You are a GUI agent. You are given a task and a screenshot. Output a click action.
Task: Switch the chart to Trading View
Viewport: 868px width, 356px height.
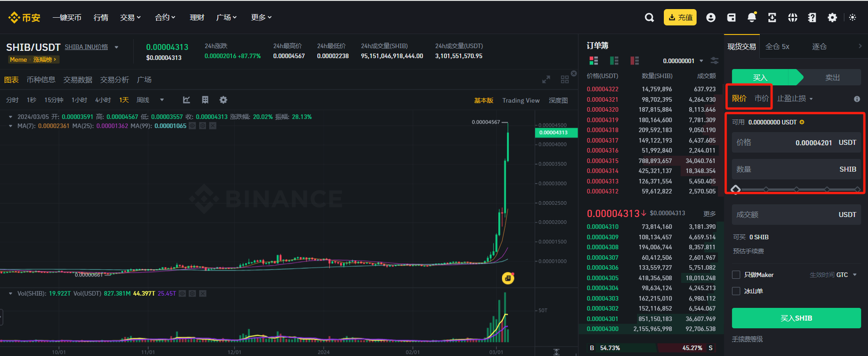click(x=521, y=100)
